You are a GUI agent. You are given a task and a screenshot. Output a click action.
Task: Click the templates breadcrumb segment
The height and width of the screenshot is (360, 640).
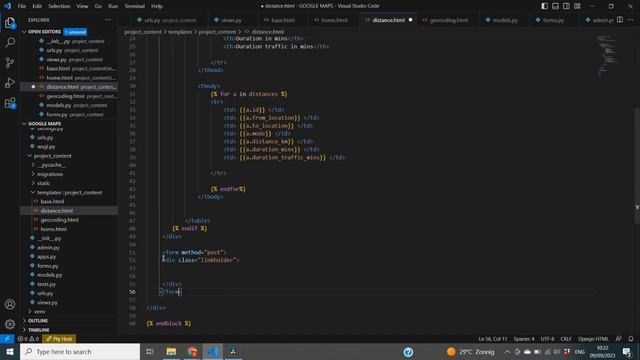180,32
